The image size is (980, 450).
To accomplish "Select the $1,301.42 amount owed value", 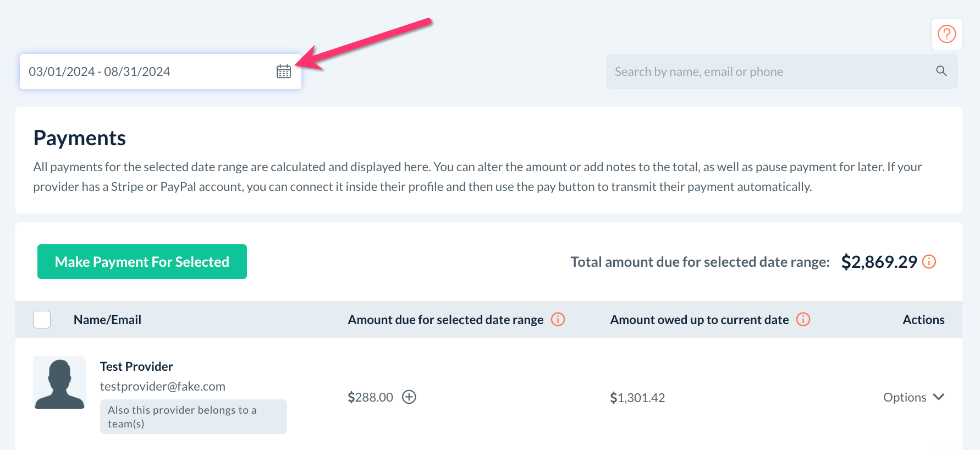I will (x=637, y=398).
